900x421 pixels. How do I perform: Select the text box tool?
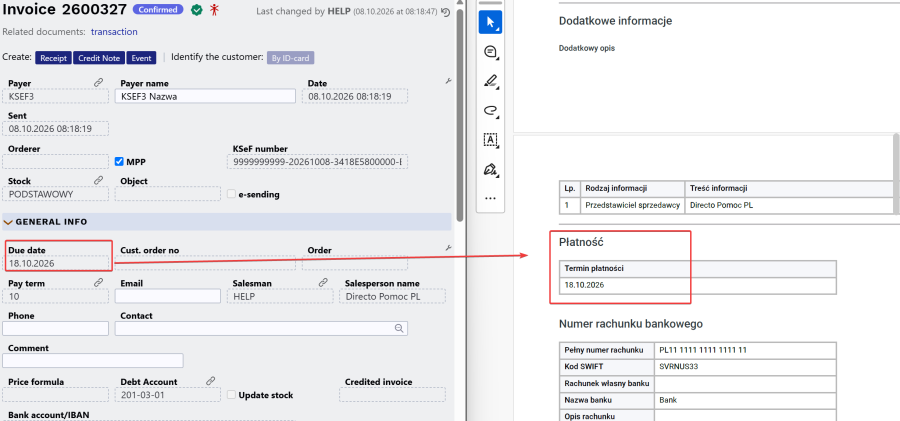490,140
